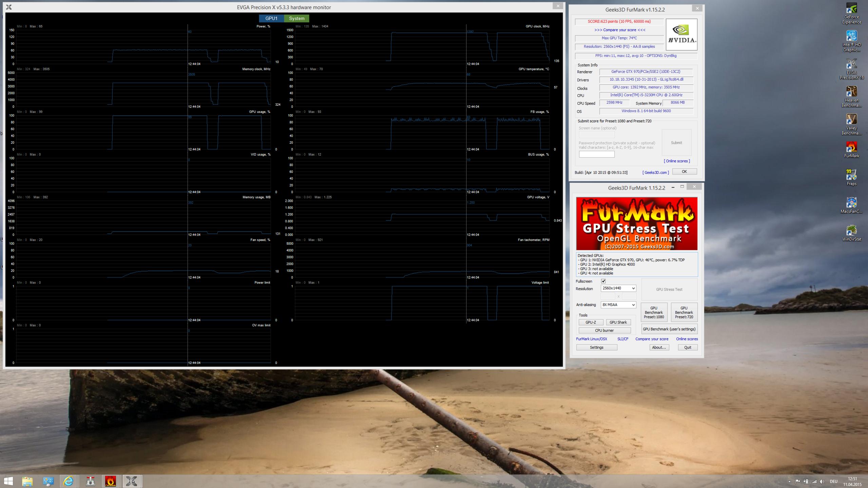Click GPU Benchmark Preset:1080 button

654,312
